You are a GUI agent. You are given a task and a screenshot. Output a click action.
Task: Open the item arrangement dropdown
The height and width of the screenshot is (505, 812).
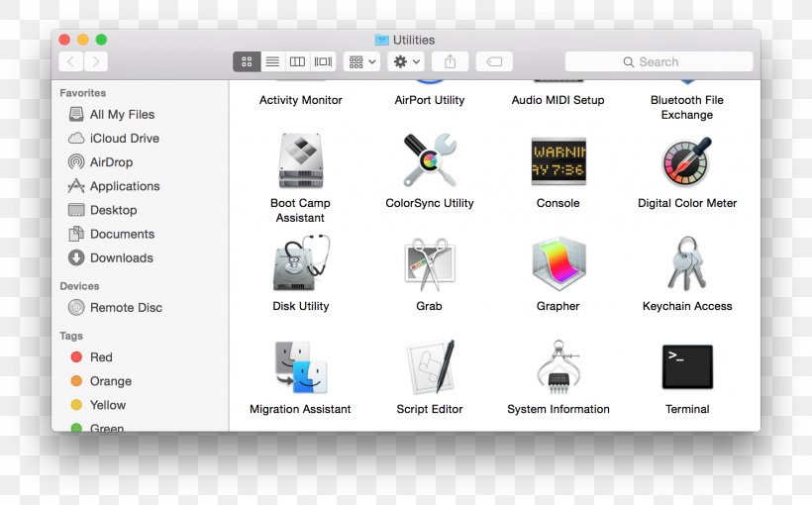tap(361, 61)
